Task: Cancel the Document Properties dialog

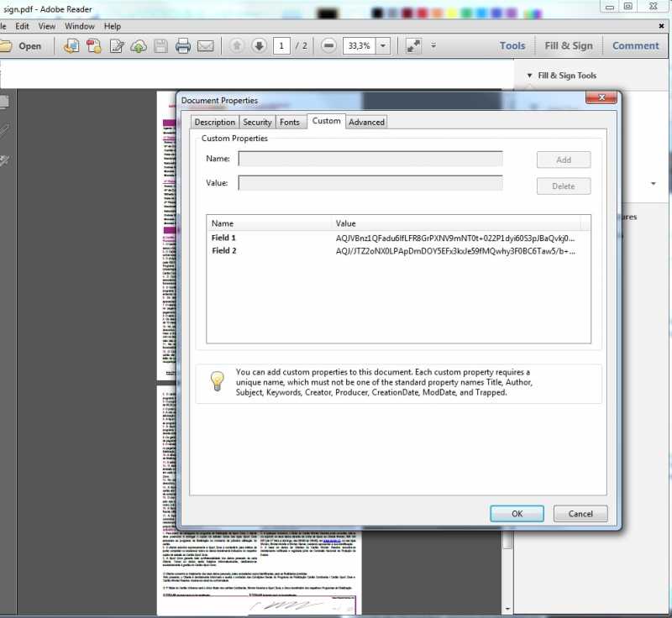Action: 580,513
